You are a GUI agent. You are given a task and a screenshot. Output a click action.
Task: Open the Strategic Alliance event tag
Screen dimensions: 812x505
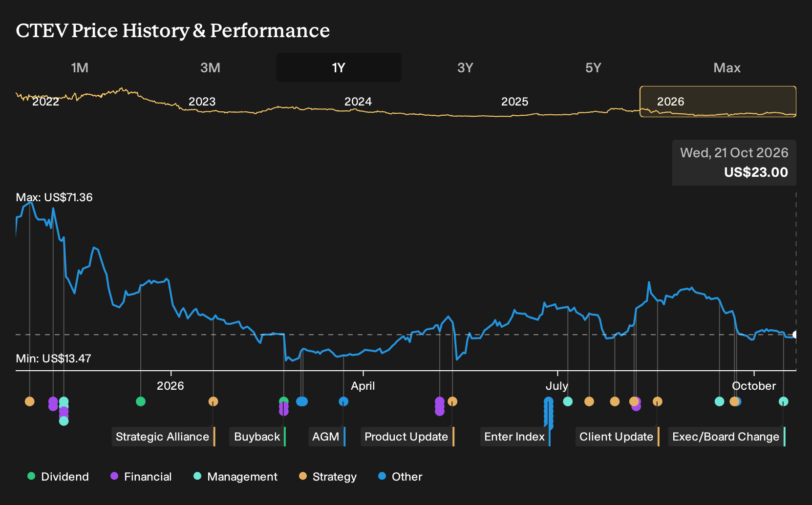[x=164, y=437]
